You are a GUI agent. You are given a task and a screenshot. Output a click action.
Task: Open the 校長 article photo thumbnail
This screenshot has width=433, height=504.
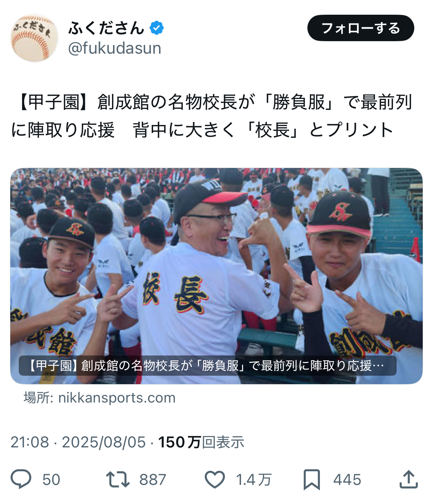tap(216, 276)
